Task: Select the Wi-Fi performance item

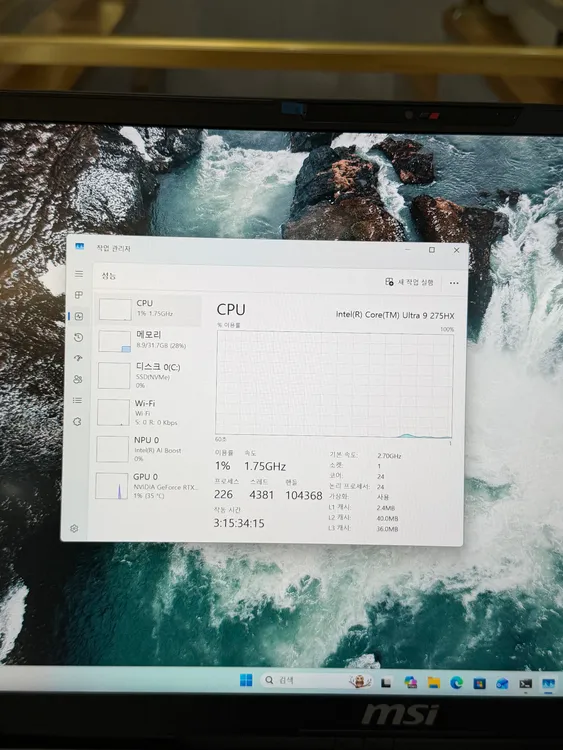Action: 147,413
